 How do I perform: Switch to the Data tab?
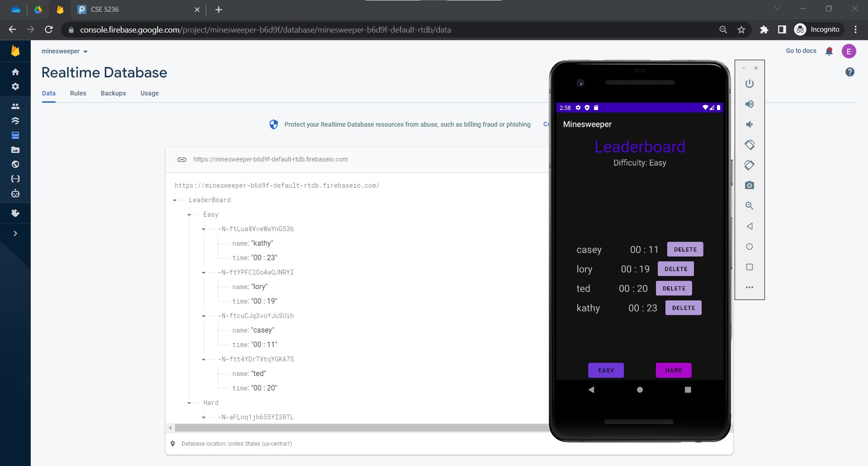[49, 93]
